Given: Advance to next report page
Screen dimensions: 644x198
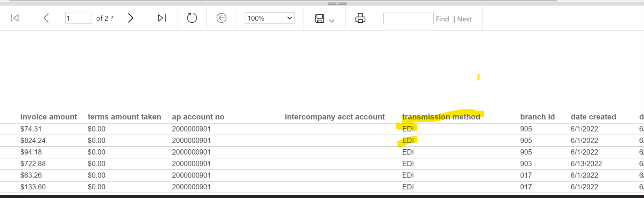Looking at the screenshot, I should click(x=130, y=18).
